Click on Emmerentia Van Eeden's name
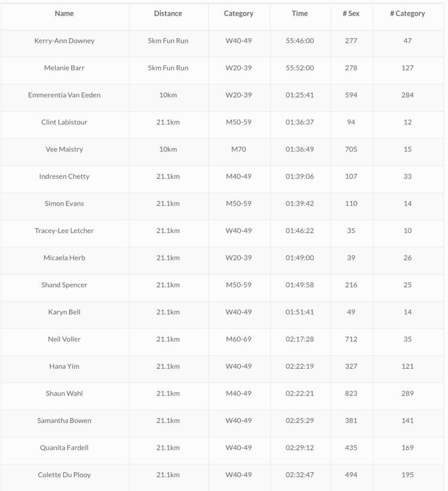The width and height of the screenshot is (448, 491). 64,95
